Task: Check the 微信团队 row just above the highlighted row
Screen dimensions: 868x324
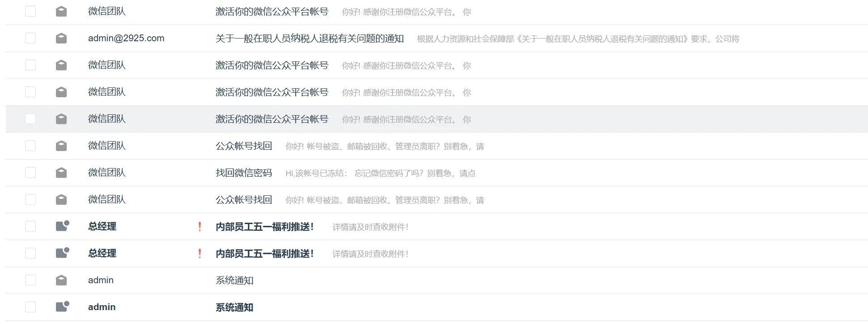Action: [30, 92]
